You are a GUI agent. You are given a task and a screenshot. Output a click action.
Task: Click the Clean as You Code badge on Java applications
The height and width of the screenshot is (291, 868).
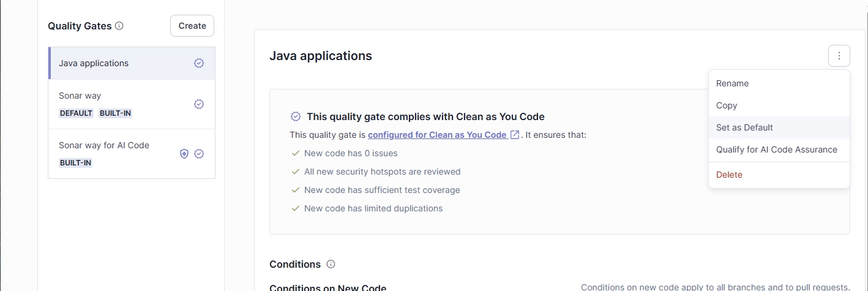point(199,63)
